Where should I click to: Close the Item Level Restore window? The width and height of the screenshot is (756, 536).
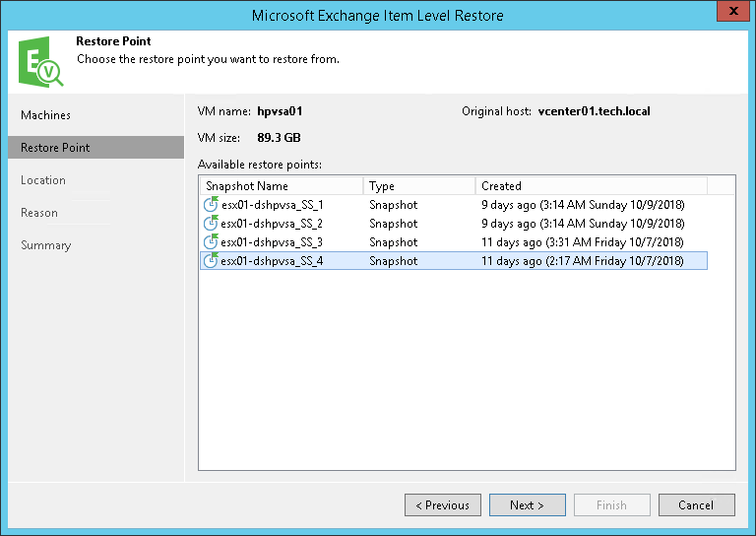click(x=732, y=13)
